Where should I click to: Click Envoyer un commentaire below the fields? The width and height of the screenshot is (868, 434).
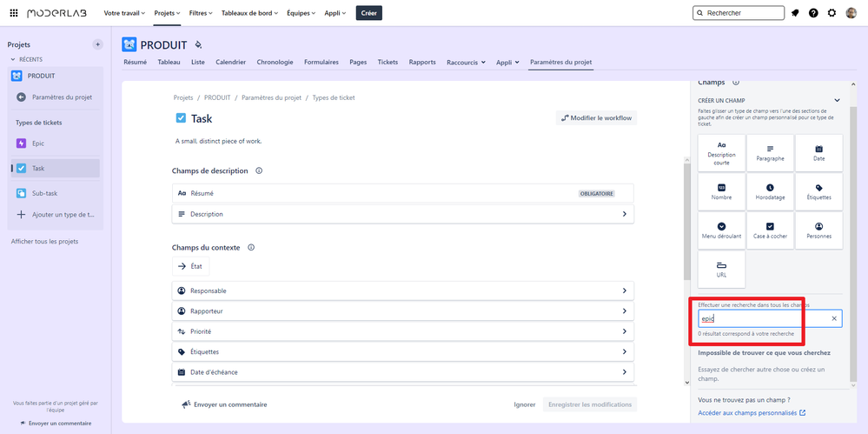point(224,404)
